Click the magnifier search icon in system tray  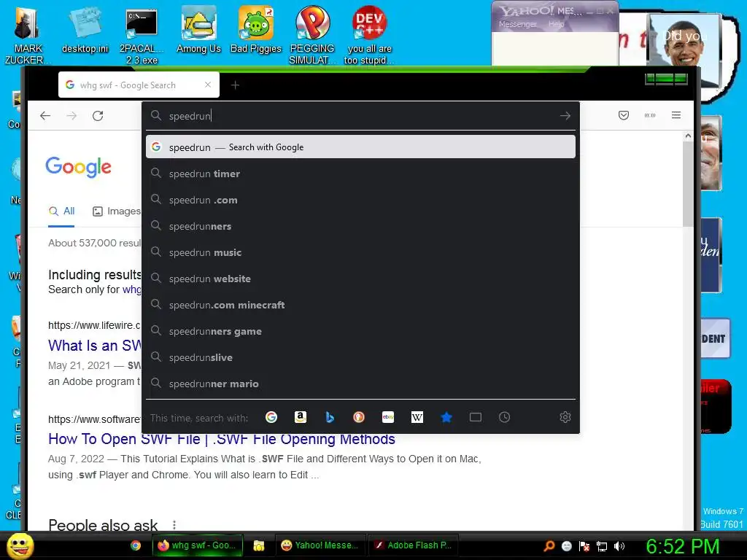(x=549, y=546)
